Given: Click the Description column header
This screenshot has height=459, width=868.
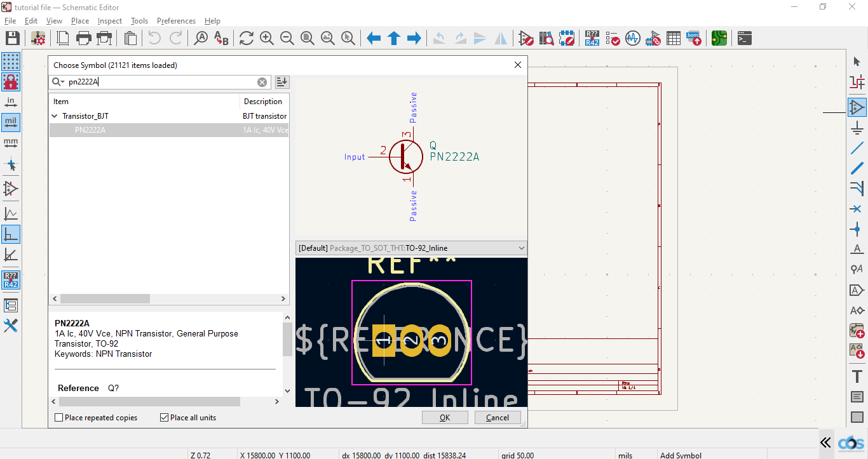Looking at the screenshot, I should point(264,102).
